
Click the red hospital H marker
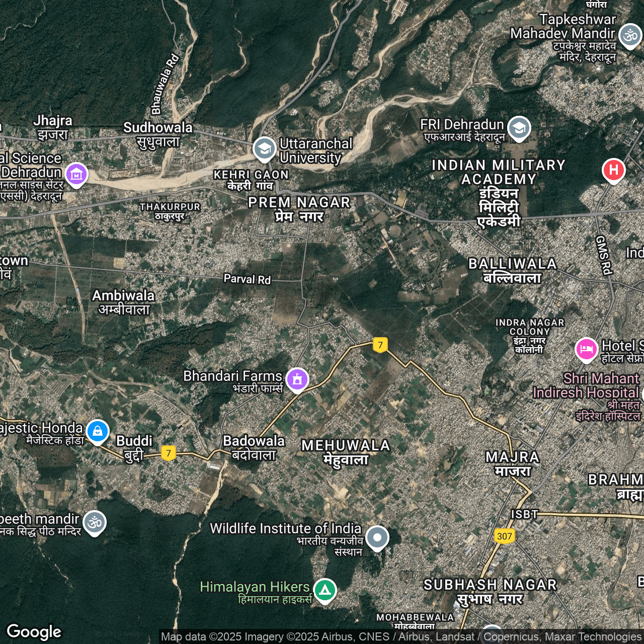pyautogui.click(x=613, y=170)
